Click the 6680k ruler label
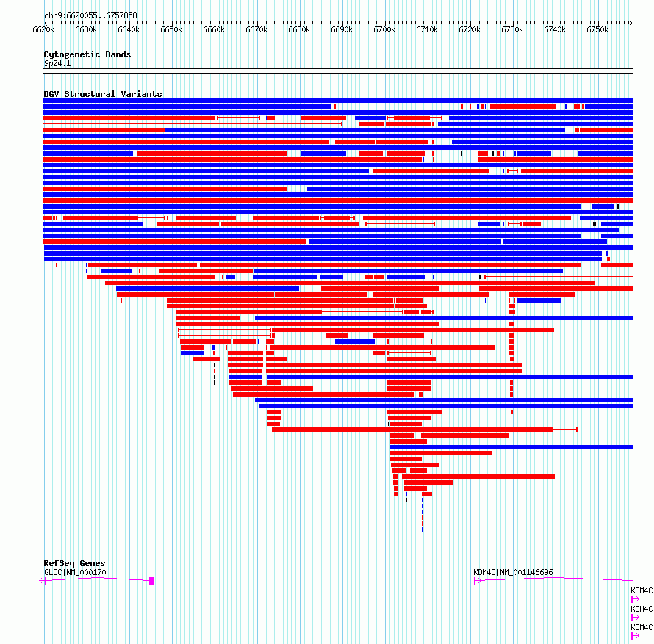The image size is (654, 644). click(299, 29)
